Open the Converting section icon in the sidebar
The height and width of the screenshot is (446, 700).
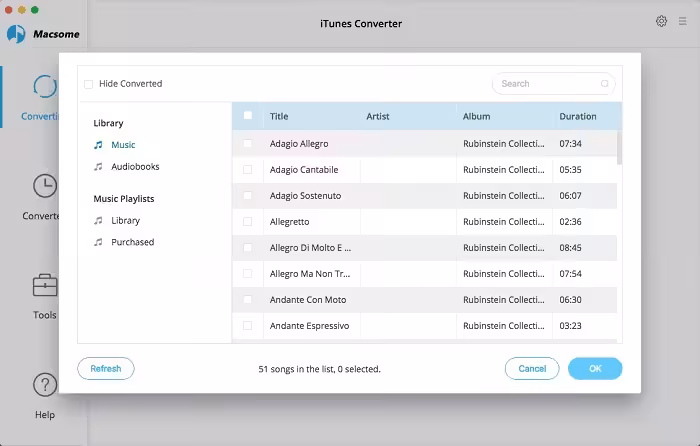(x=45, y=87)
